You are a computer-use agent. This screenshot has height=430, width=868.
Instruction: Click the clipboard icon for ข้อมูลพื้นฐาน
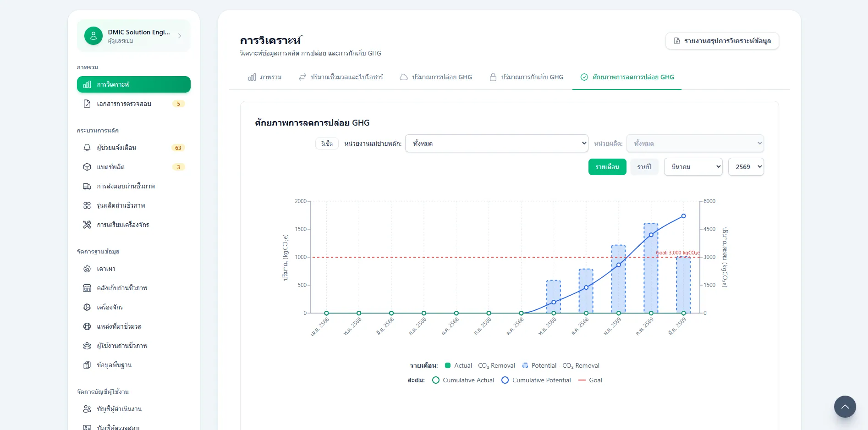point(87,365)
